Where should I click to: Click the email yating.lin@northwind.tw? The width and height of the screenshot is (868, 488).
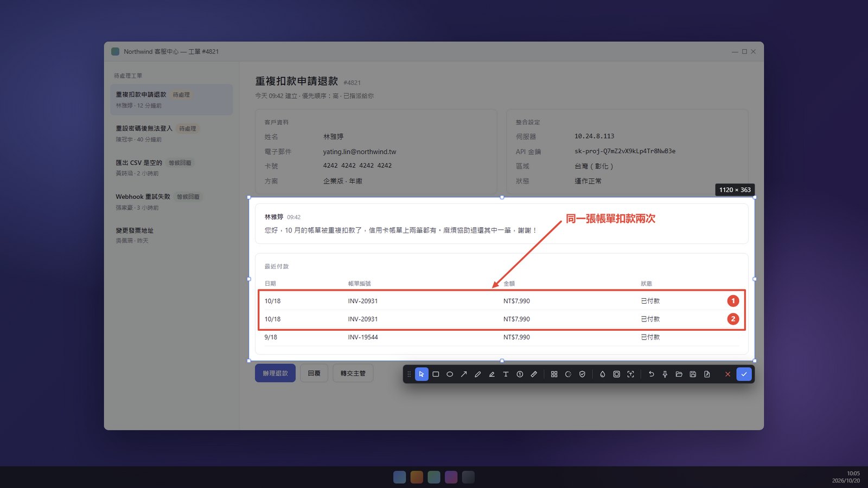tap(360, 152)
